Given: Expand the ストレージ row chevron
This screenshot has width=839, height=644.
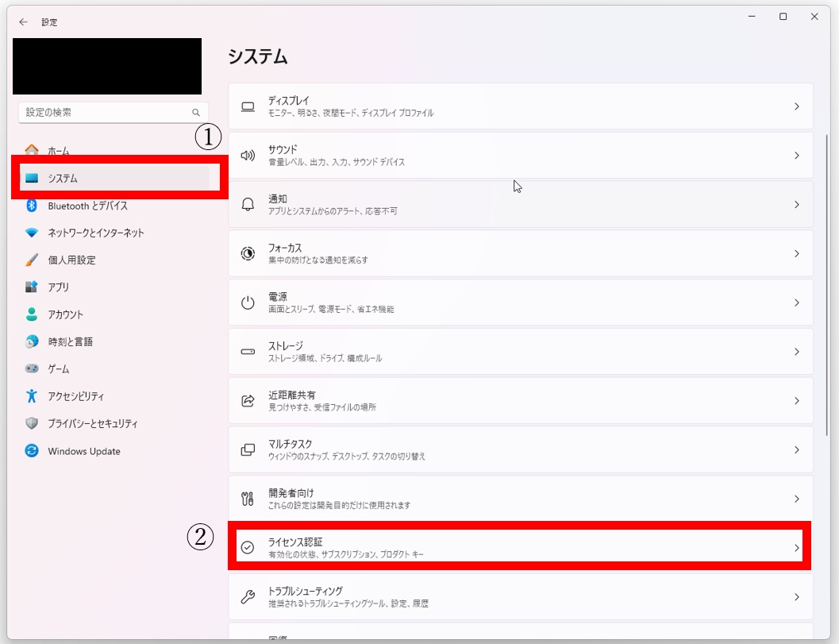Looking at the screenshot, I should (797, 352).
